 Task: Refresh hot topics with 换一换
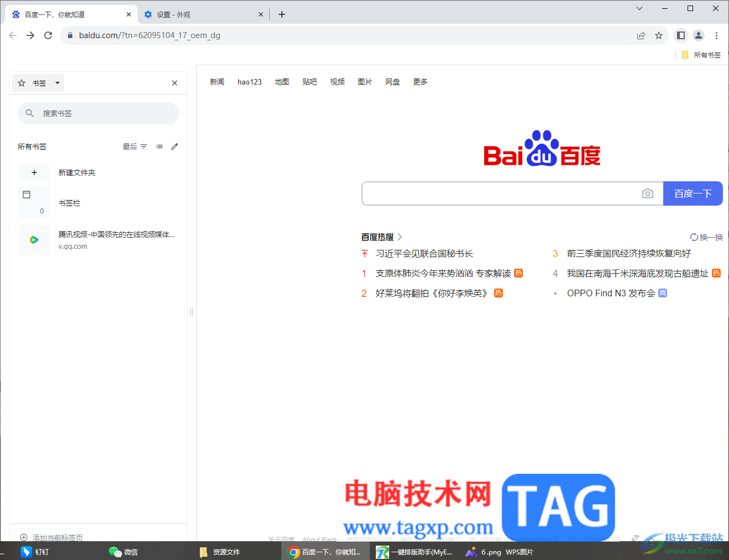coord(706,237)
